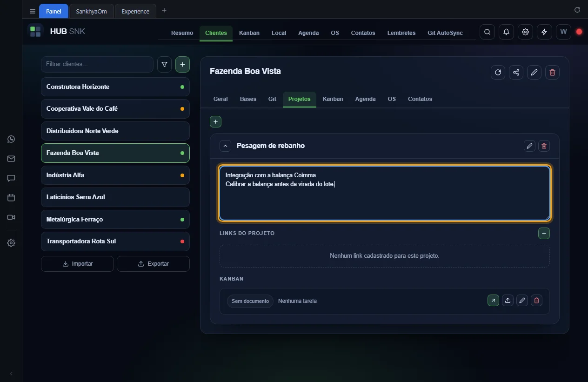
Task: Delete the Kanban row entry
Action: [x=536, y=301]
